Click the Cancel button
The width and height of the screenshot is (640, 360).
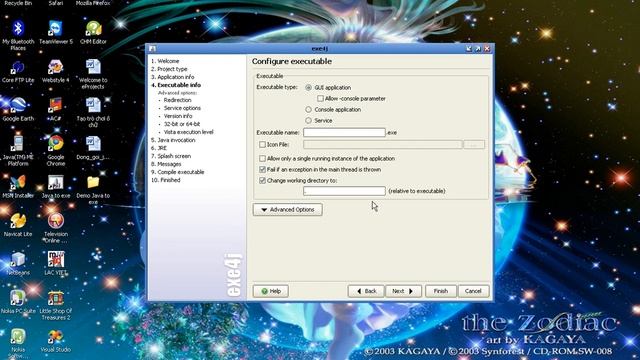click(x=473, y=291)
